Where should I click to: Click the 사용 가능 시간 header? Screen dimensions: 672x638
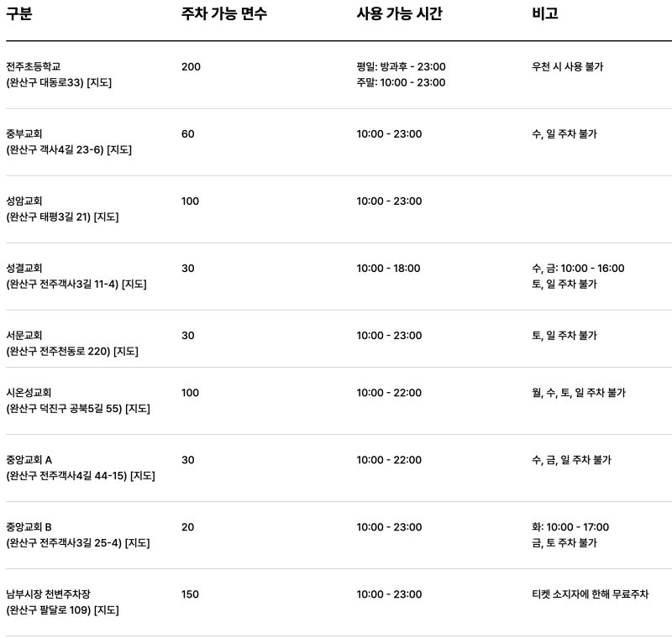pyautogui.click(x=399, y=13)
